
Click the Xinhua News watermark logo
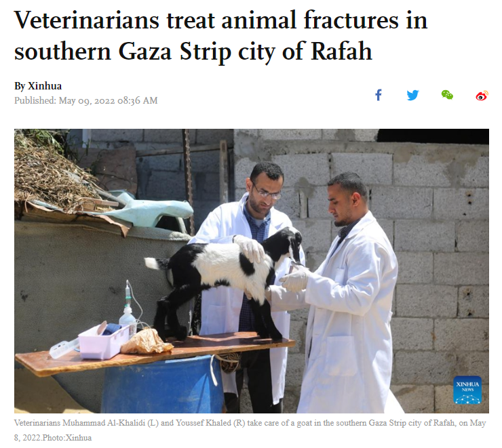tap(467, 390)
